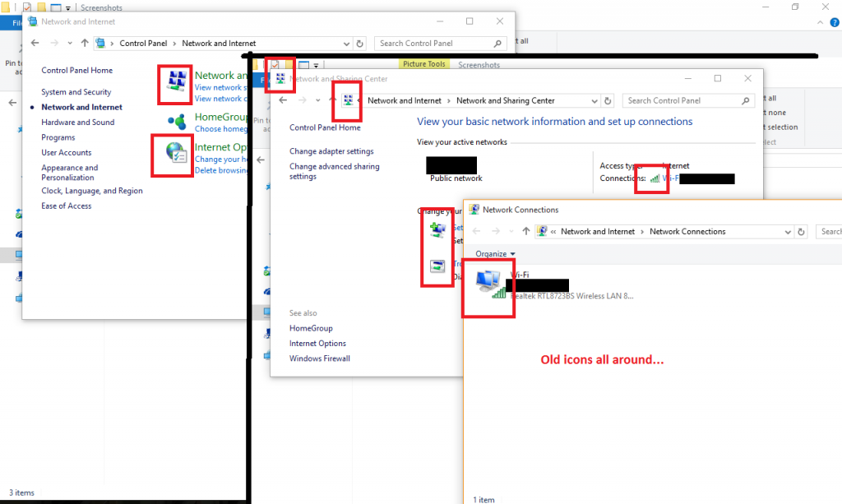Open Hardware and Sound category

[78, 123]
